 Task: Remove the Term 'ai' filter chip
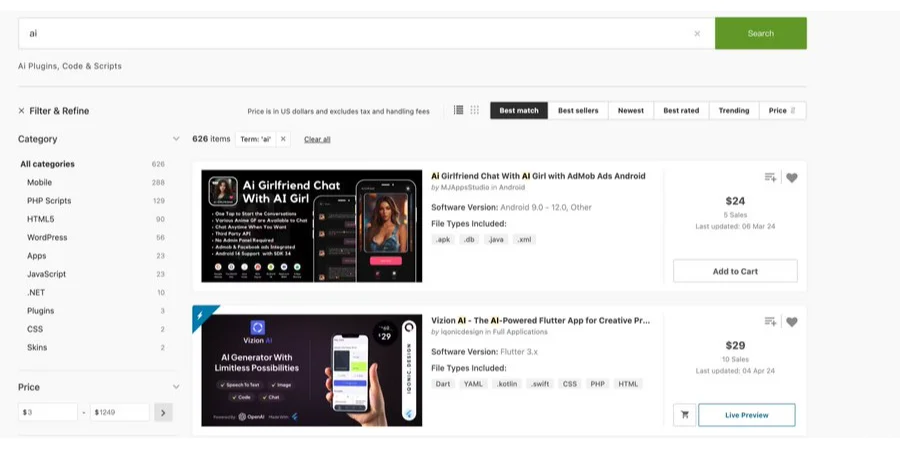(x=283, y=139)
